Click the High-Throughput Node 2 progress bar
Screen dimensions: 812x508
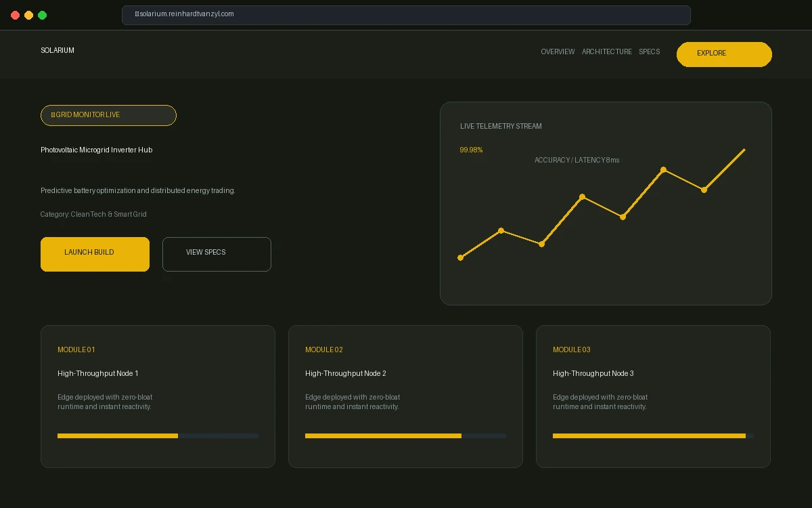405,436
